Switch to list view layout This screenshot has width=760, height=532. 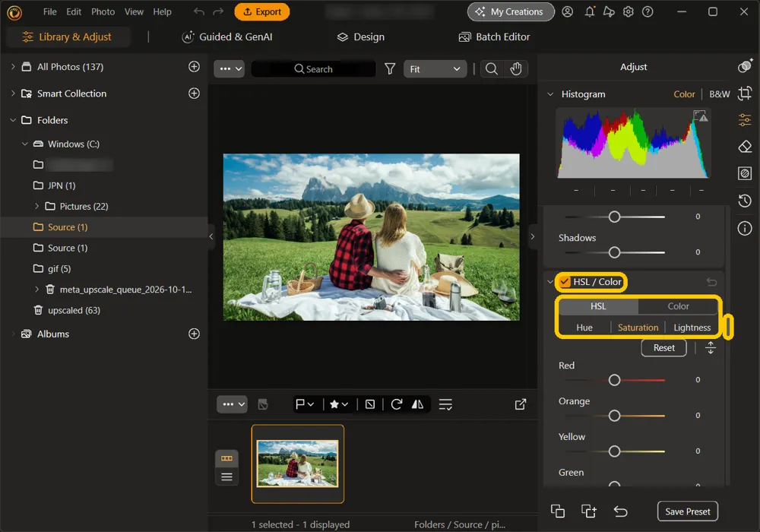226,477
